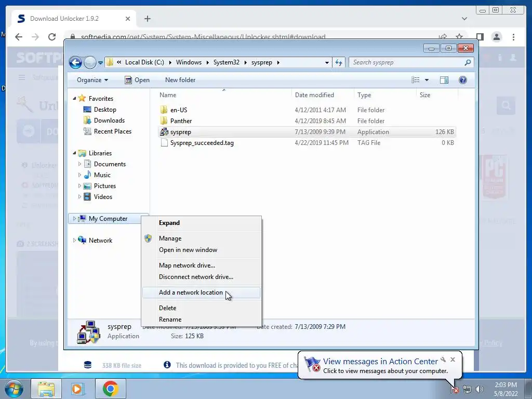Click the Open toolbar button
The width and height of the screenshot is (532, 399).
[137, 80]
